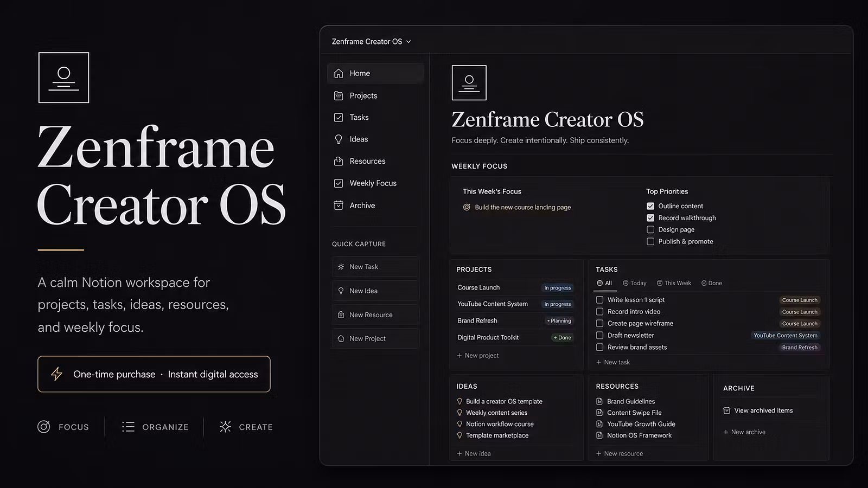Check off Write lesson 1 script task
This screenshot has height=488, width=868.
pyautogui.click(x=599, y=300)
